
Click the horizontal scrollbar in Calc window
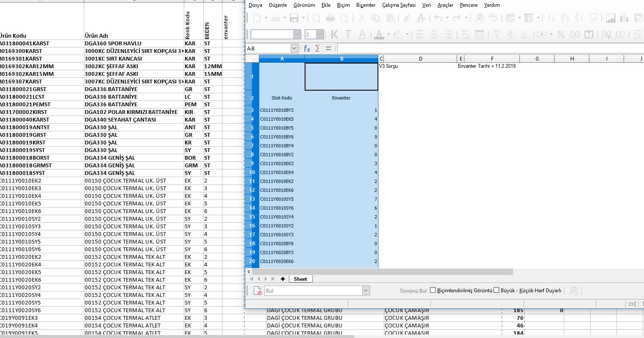pyautogui.click(x=382, y=272)
